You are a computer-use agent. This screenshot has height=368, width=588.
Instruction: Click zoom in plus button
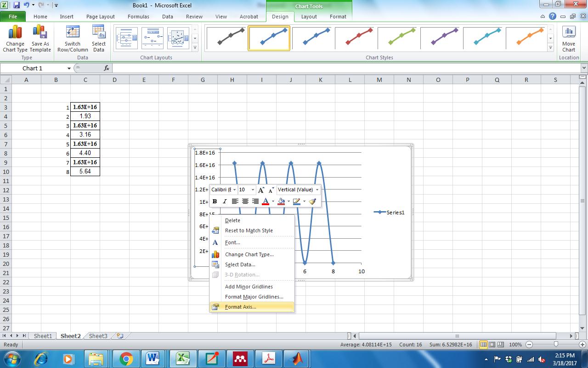point(582,345)
